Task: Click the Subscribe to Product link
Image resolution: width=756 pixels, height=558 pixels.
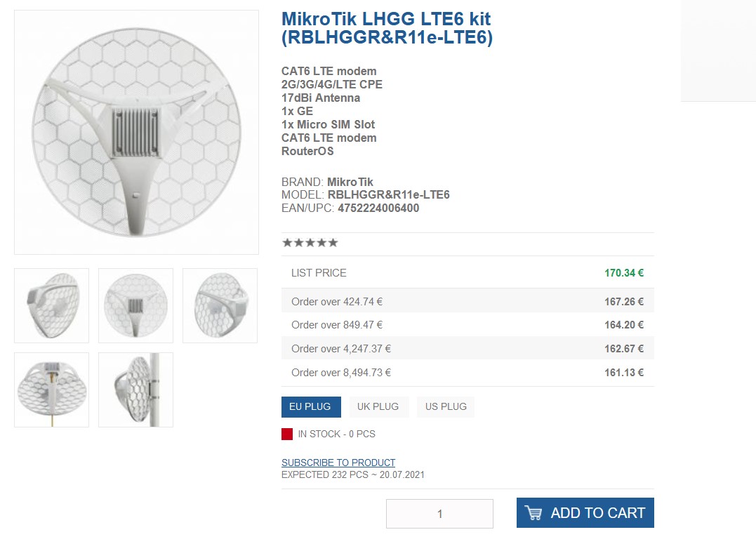Action: pos(338,463)
